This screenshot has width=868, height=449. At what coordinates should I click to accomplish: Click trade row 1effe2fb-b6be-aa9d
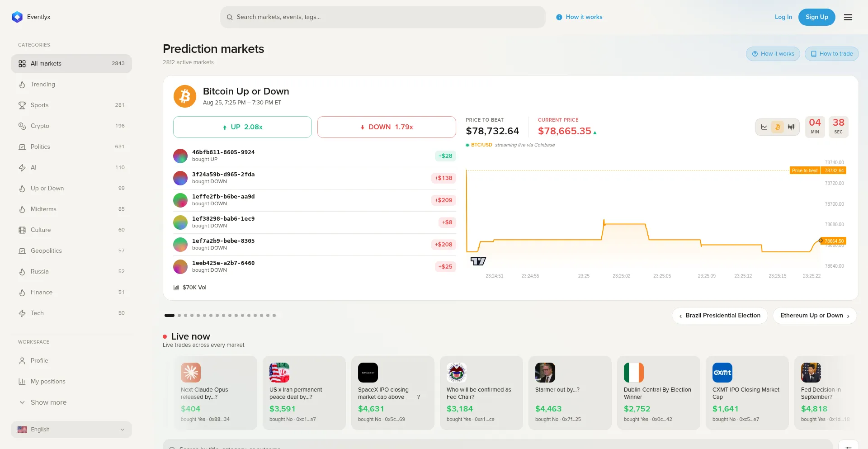(315, 200)
